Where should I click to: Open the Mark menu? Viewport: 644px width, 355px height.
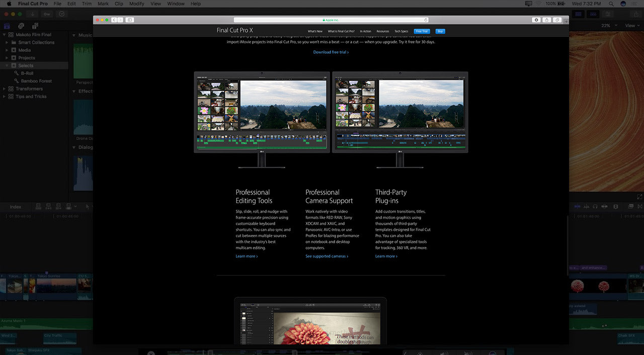[x=103, y=4]
